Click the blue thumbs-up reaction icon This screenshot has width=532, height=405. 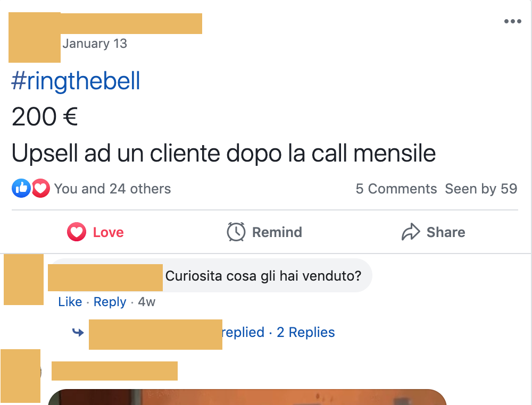(x=21, y=188)
